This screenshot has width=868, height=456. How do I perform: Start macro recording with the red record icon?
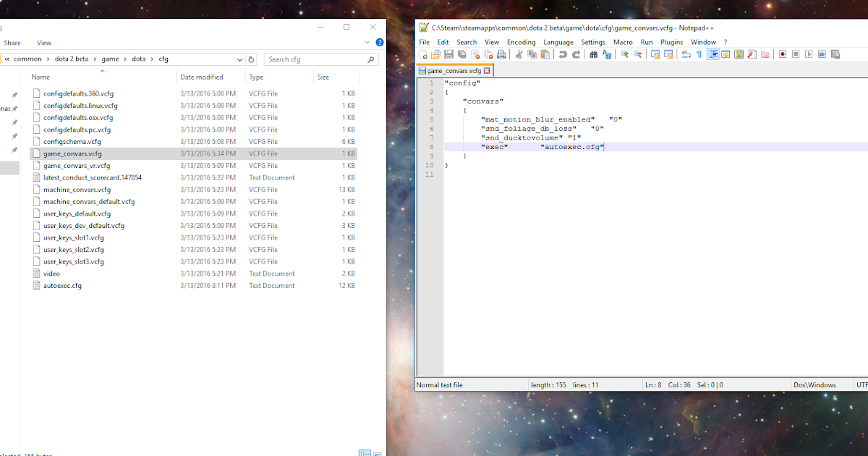pyautogui.click(x=782, y=54)
